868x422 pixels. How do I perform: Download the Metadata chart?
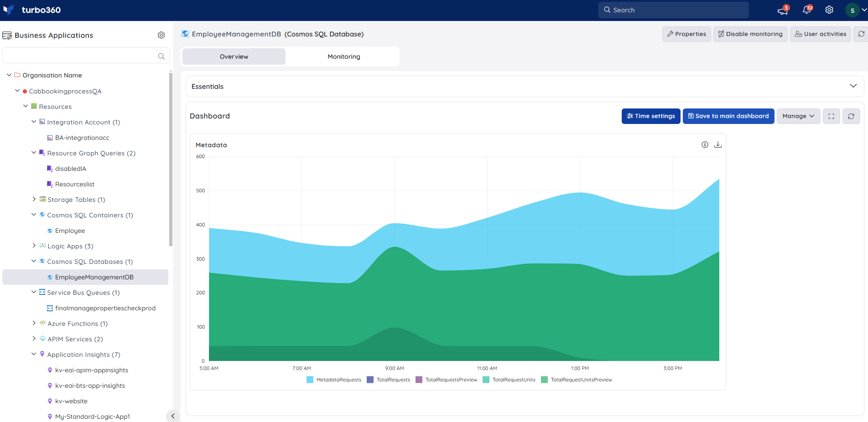coord(718,144)
